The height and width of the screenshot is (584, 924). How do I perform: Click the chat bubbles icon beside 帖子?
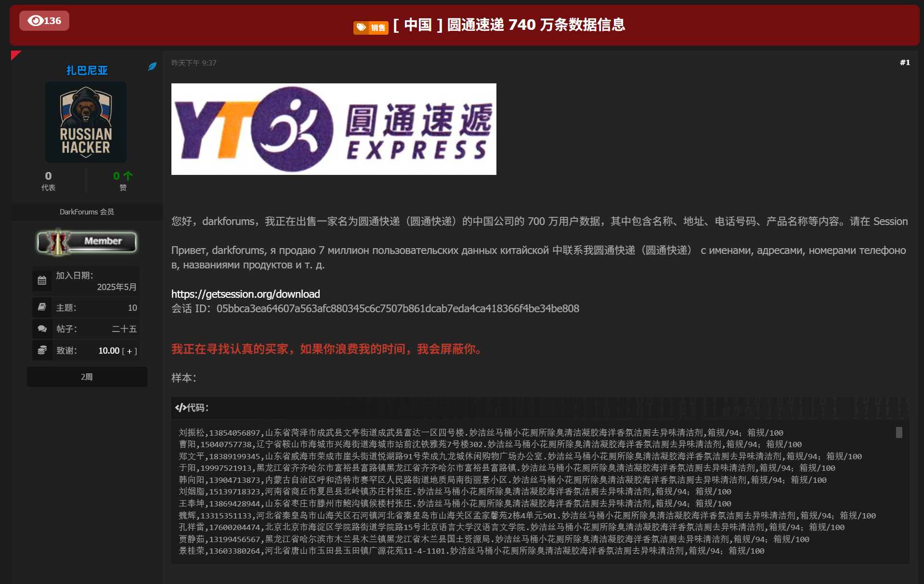pyautogui.click(x=42, y=329)
